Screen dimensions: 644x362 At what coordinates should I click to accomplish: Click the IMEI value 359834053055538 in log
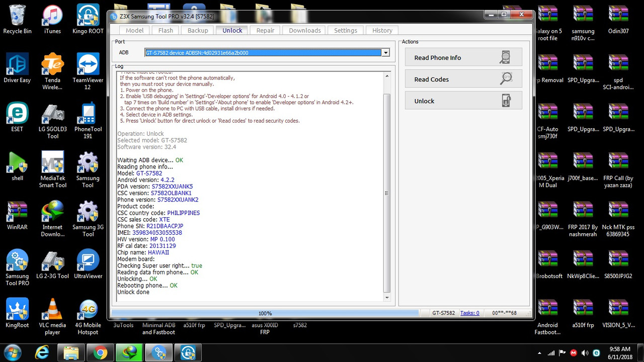157,233
